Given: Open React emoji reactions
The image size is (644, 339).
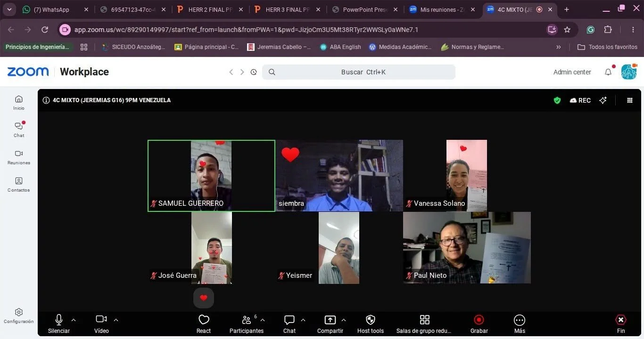Looking at the screenshot, I should point(204,324).
